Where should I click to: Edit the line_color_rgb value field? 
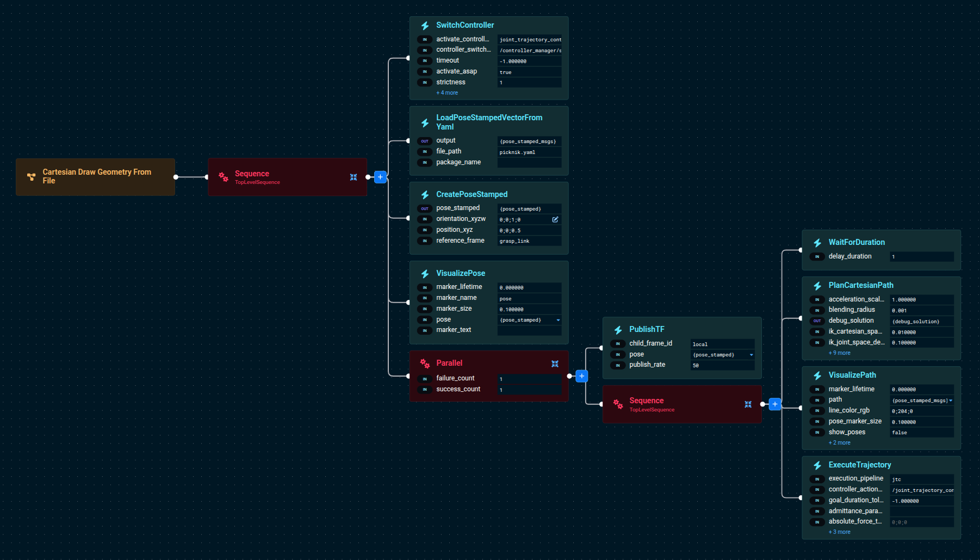922,411
